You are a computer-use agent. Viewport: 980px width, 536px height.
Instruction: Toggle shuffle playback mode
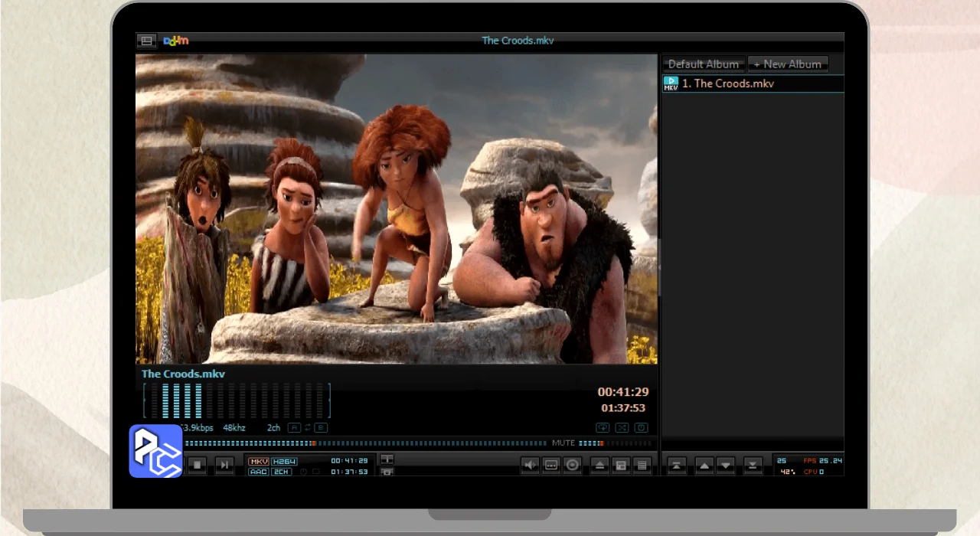click(622, 428)
